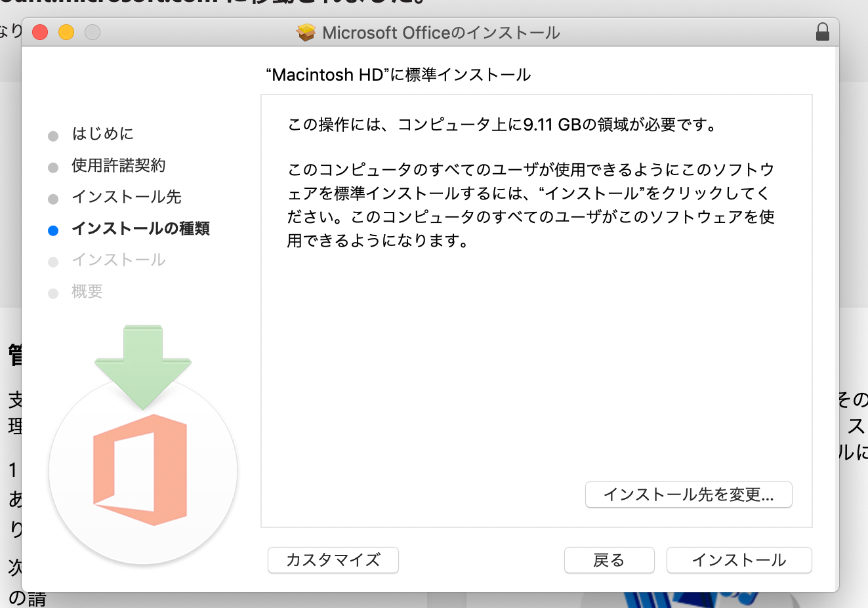
Task: Click the orange Office logo
Action: pyautogui.click(x=141, y=470)
